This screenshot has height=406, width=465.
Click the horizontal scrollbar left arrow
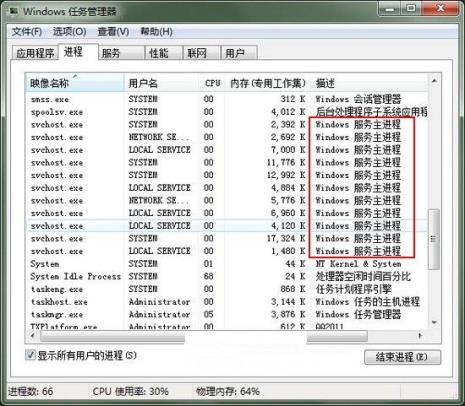click(x=32, y=336)
